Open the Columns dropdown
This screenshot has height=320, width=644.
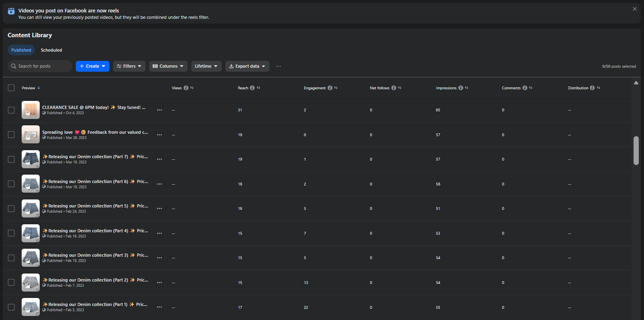point(168,66)
